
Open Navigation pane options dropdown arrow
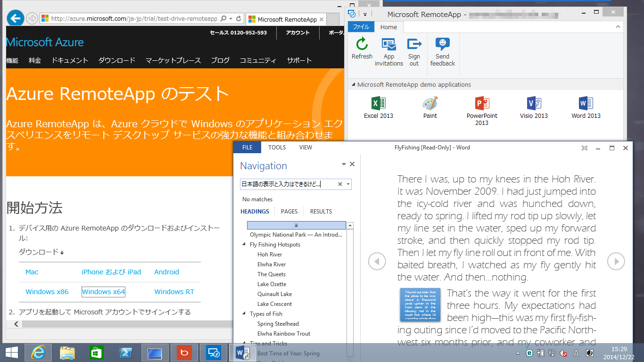344,165
